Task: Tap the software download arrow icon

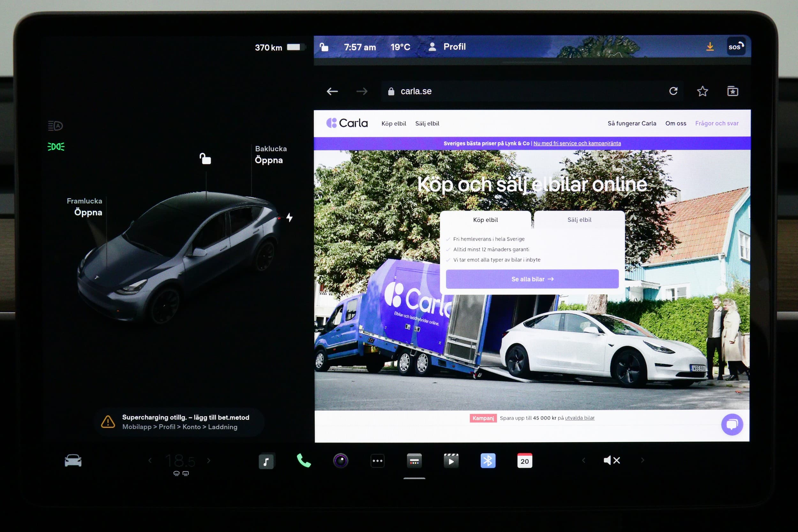Action: (x=710, y=47)
